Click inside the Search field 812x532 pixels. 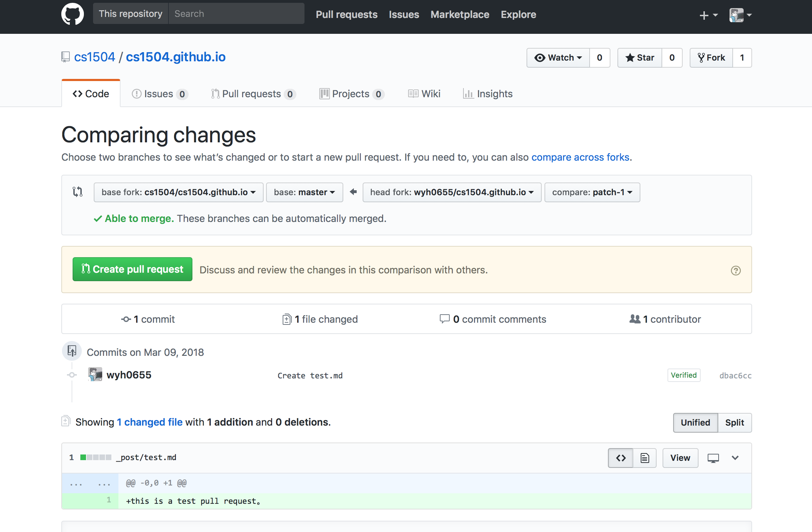pos(236,13)
